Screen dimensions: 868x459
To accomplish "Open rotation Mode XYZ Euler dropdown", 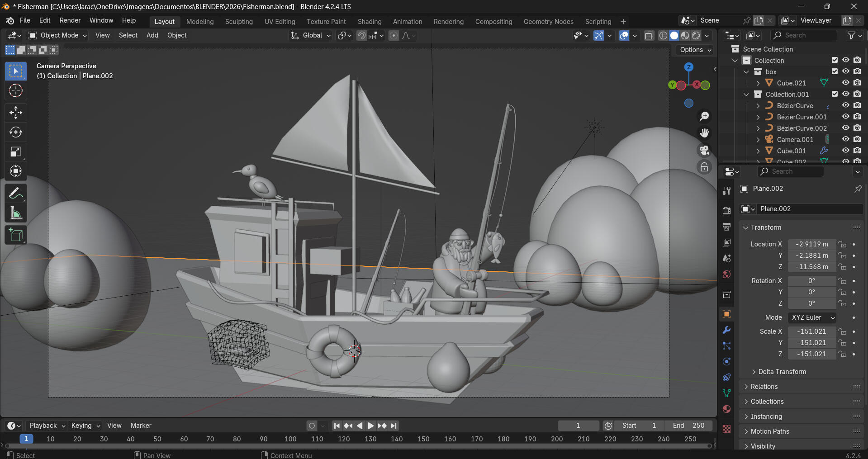I will [x=812, y=317].
